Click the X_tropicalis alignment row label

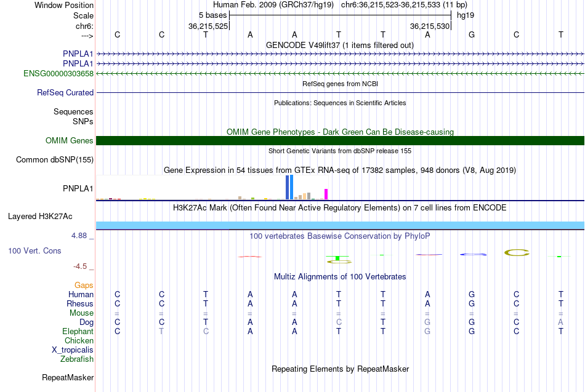73,350
